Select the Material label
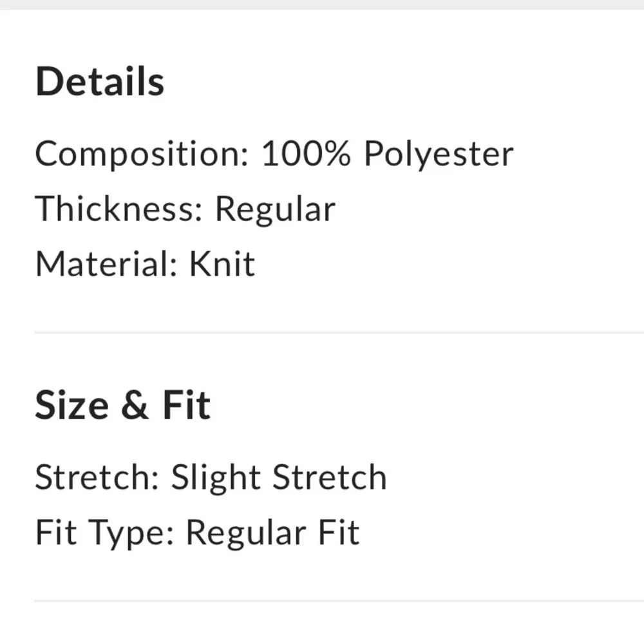Viewport: 644px width, 644px height. pos(106,264)
